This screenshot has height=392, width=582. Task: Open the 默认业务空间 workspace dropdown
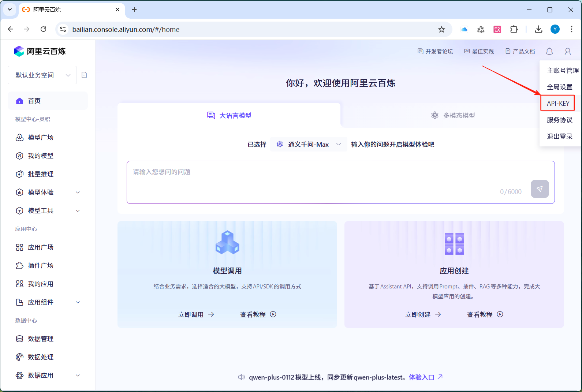(x=42, y=75)
